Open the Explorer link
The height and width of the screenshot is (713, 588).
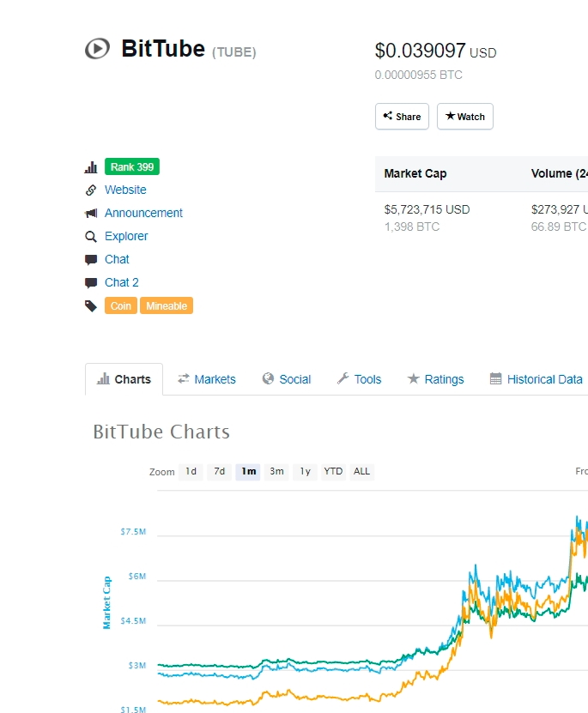(x=126, y=237)
